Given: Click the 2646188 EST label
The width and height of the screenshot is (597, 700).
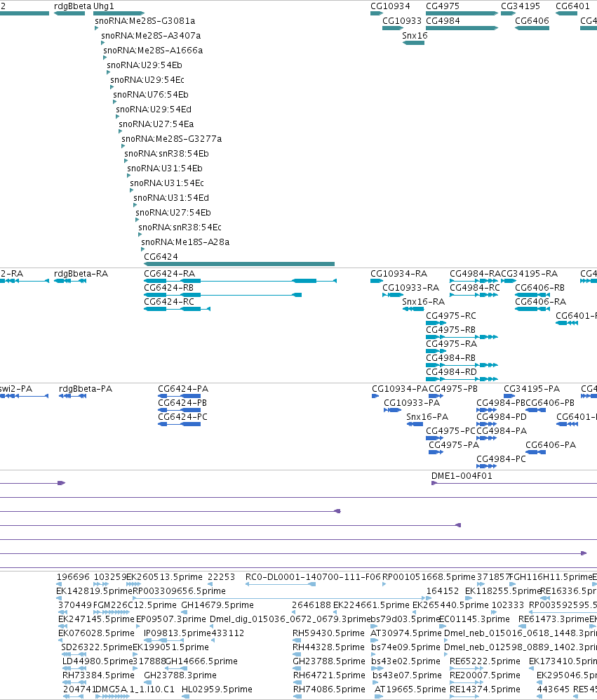Looking at the screenshot, I should (311, 605).
